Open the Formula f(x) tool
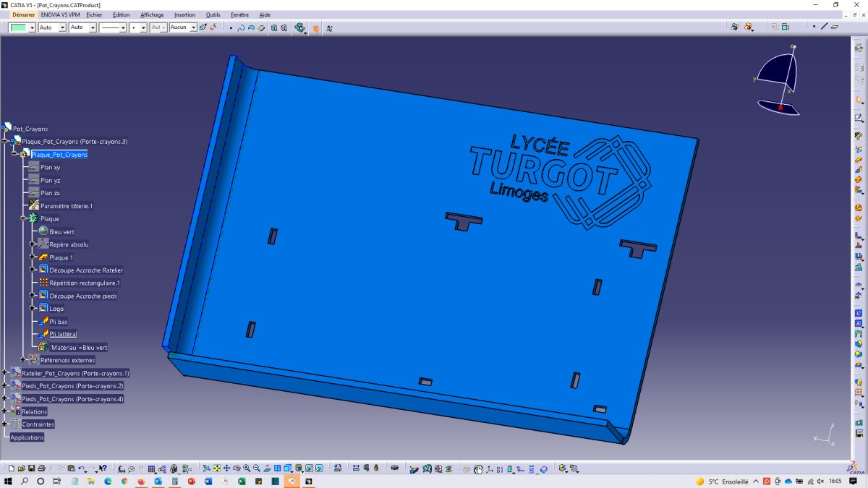Viewport: 868px width, 488px height. pos(122,468)
